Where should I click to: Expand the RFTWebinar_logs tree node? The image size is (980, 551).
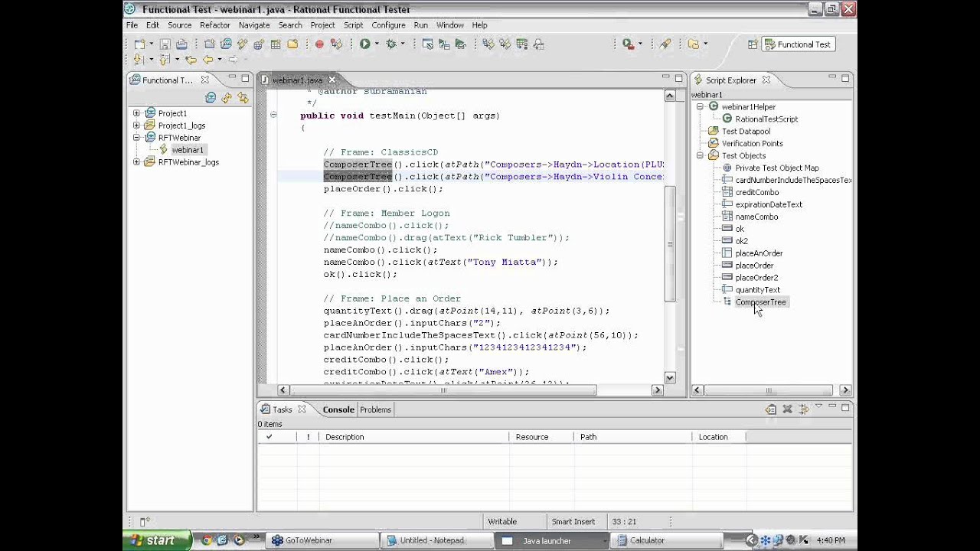[136, 162]
